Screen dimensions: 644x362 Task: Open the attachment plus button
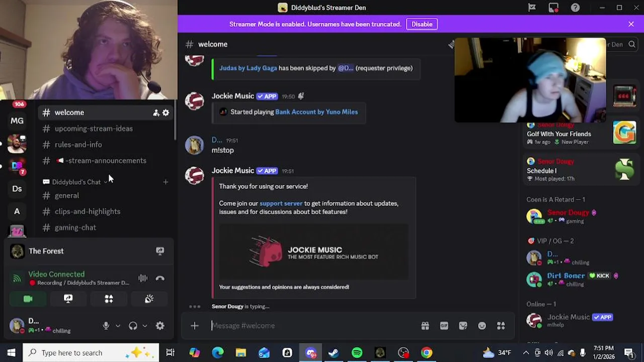(x=195, y=326)
